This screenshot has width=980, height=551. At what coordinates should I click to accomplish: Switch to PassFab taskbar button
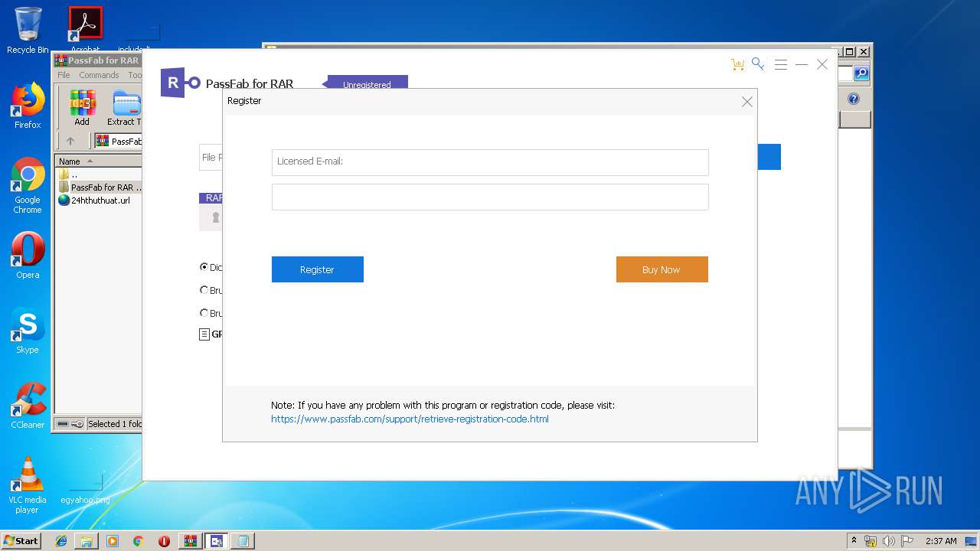tap(217, 541)
